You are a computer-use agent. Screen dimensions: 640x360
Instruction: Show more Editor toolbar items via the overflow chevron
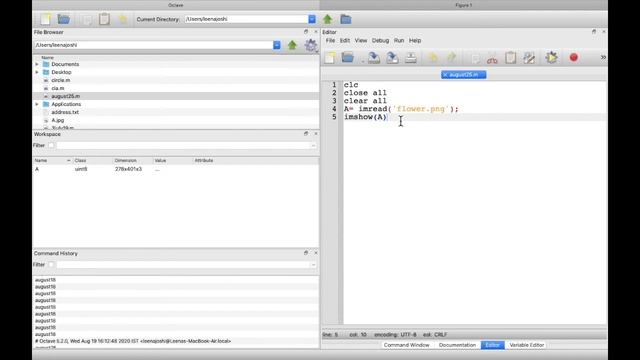[603, 58]
